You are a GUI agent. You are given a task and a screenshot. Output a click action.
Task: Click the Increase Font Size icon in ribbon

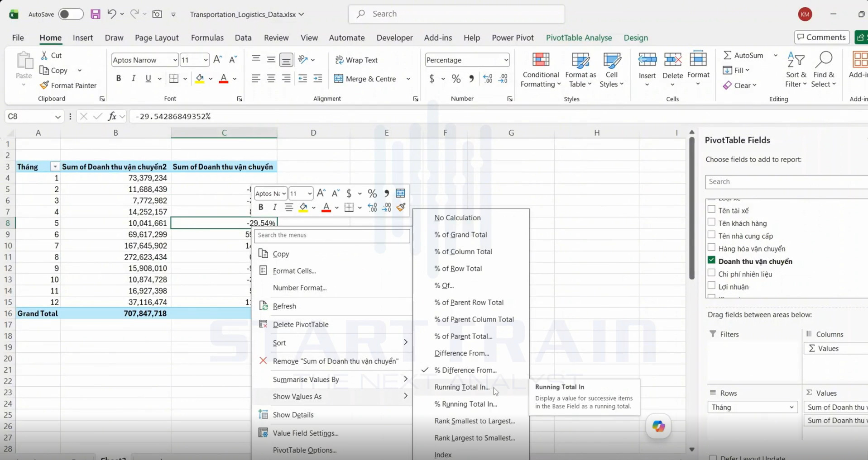[x=218, y=60]
